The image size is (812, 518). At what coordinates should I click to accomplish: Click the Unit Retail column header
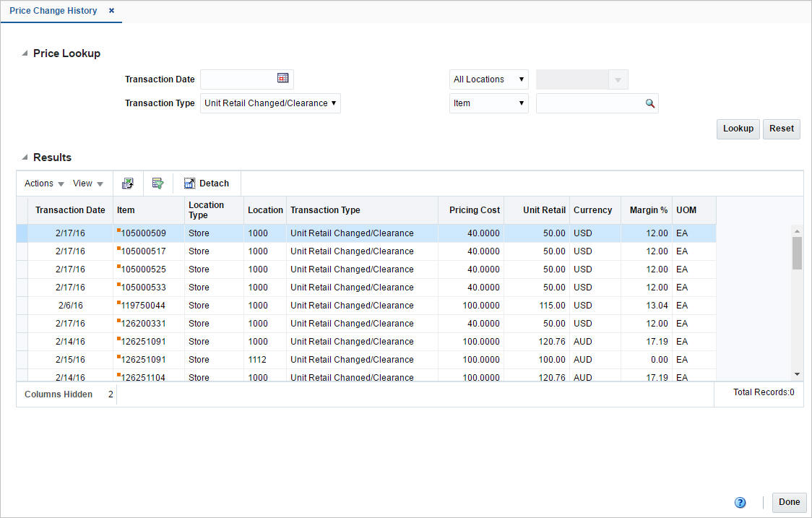point(537,210)
